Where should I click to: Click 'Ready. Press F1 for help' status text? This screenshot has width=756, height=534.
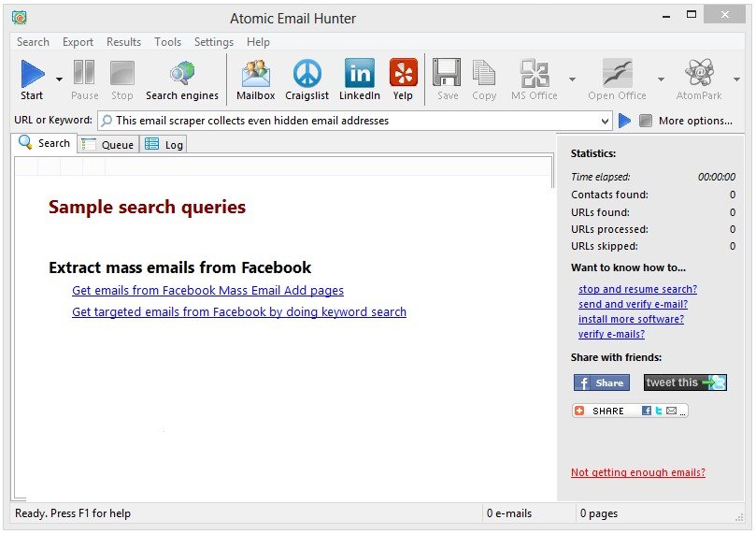(73, 513)
